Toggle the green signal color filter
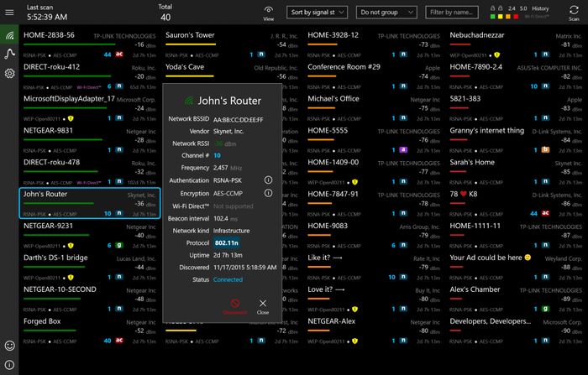 pyautogui.click(x=491, y=17)
